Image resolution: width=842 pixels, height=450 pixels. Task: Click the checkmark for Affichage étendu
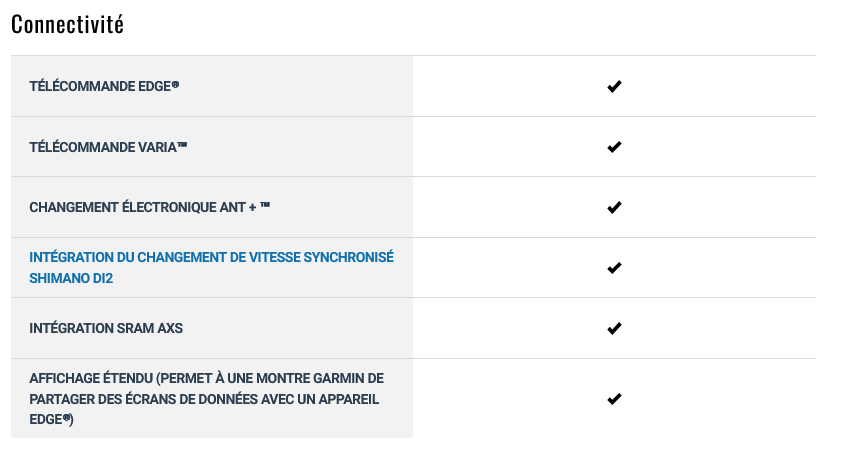tap(614, 398)
